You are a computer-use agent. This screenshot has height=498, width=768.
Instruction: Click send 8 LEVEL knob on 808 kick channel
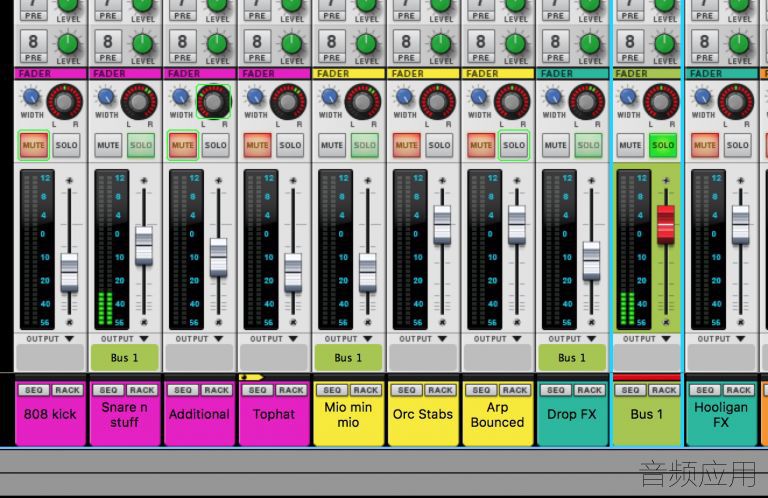[68, 44]
